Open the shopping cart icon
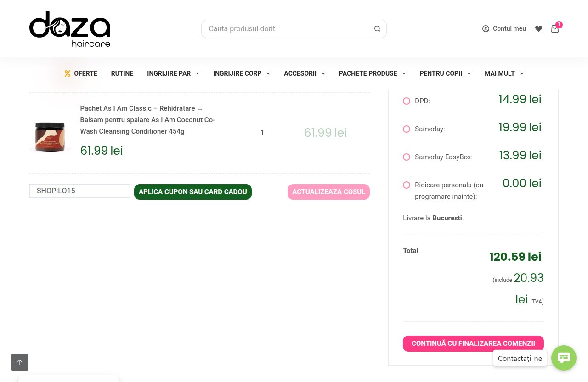This screenshot has width=588, height=382. pyautogui.click(x=555, y=29)
